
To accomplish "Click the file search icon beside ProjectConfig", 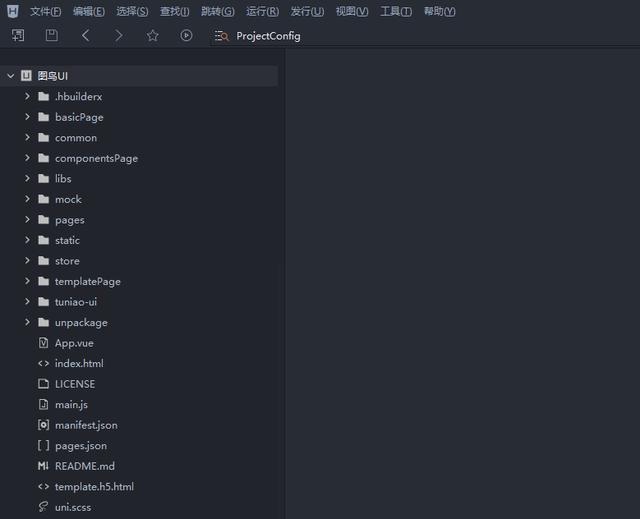I will tap(221, 36).
